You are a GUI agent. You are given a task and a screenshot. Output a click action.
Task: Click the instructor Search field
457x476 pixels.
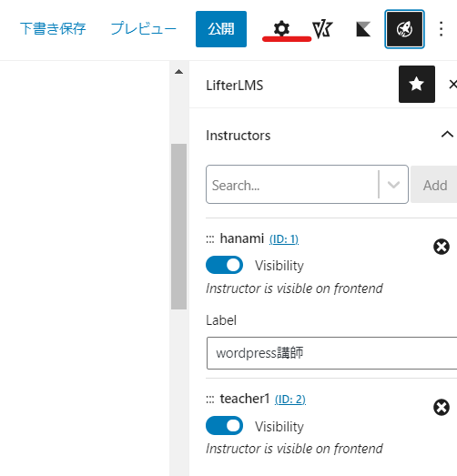coord(292,185)
